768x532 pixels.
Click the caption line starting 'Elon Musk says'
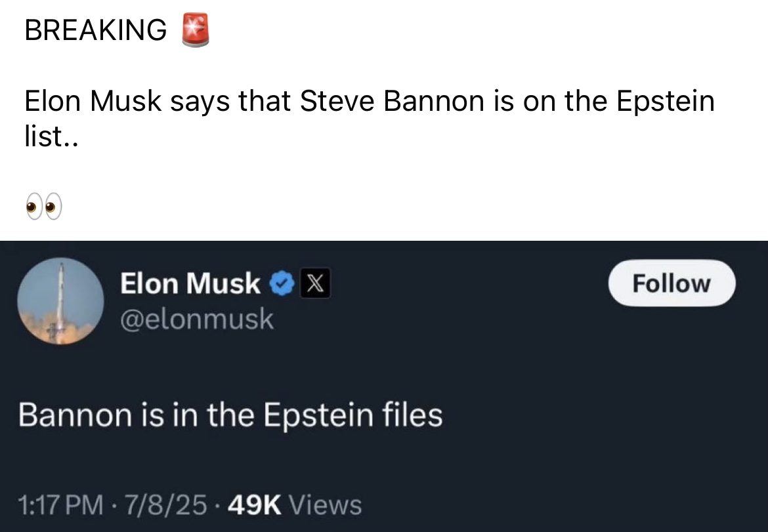click(x=370, y=101)
